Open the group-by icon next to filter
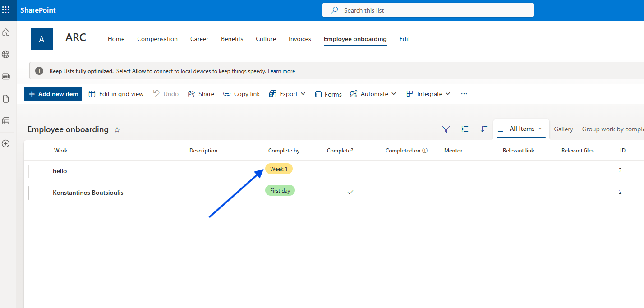The width and height of the screenshot is (644, 308). click(x=465, y=129)
